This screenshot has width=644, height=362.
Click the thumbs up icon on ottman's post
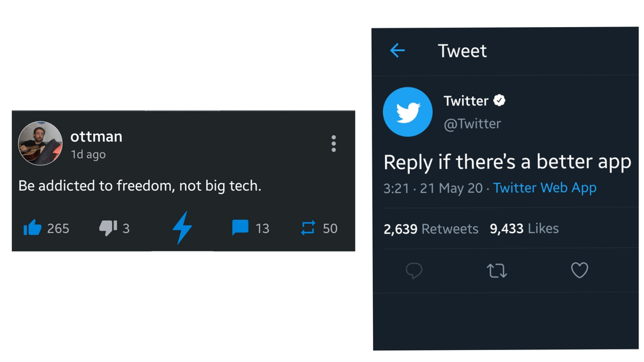tap(32, 228)
